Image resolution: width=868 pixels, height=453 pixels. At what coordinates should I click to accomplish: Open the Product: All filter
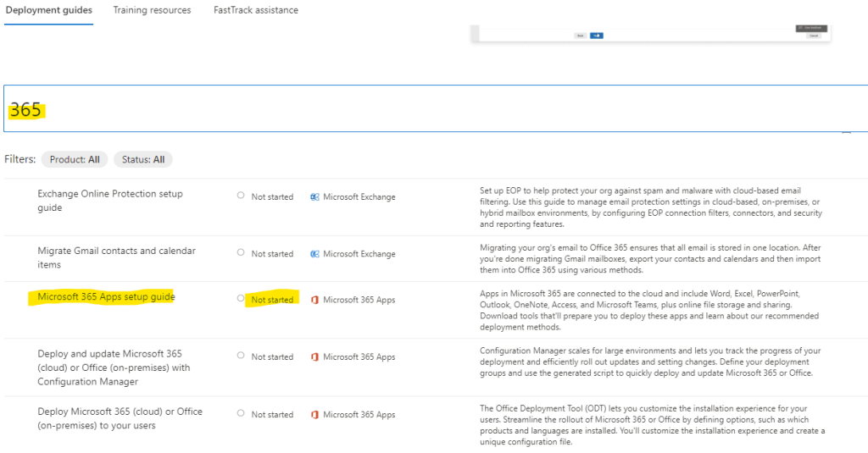(75, 159)
